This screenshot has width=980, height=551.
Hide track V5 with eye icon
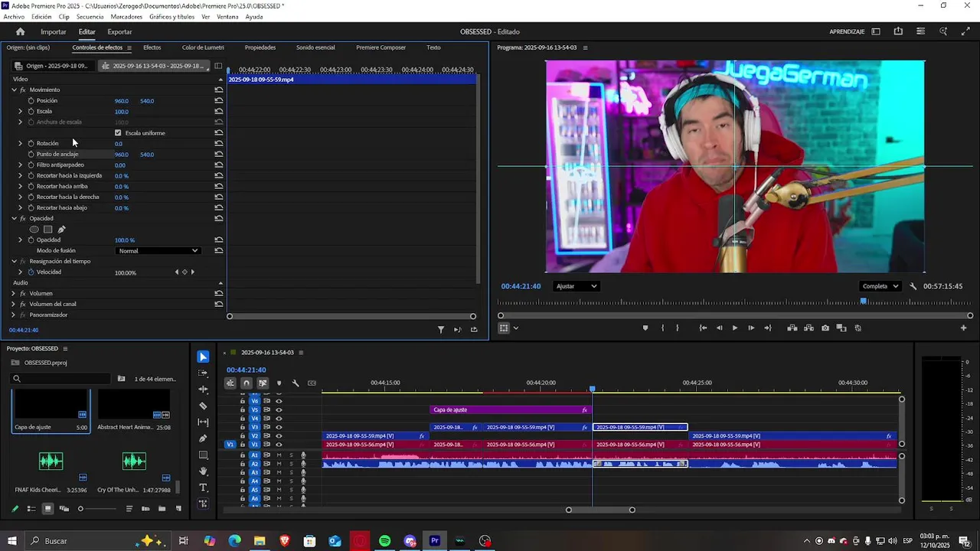click(x=279, y=409)
